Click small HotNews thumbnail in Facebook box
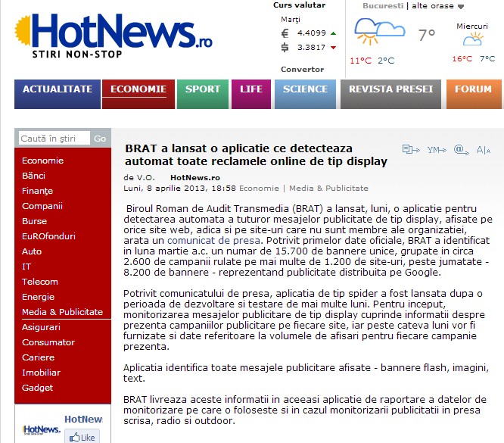Image resolution: width=504 pixels, height=443 pixels. click(42, 429)
